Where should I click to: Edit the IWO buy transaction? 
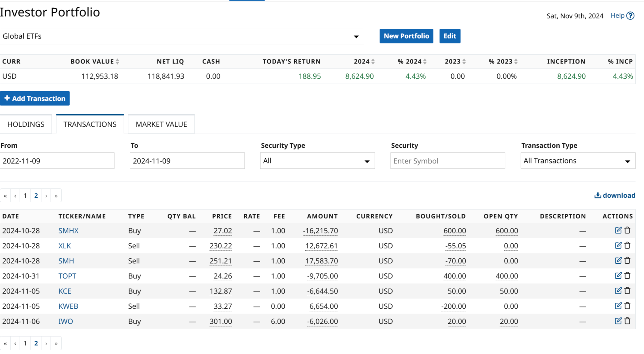[618, 321]
